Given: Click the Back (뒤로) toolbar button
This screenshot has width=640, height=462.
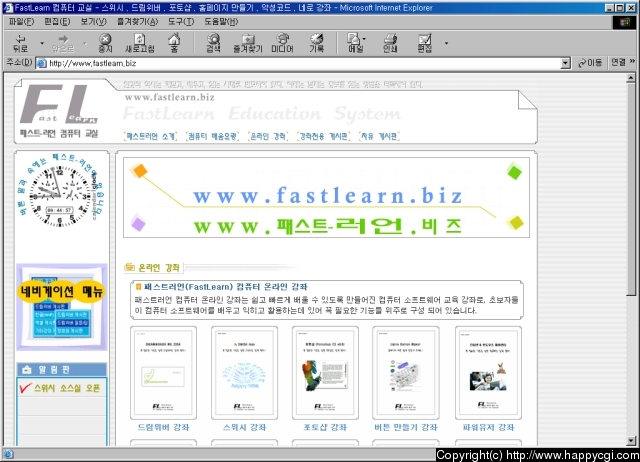Looking at the screenshot, I should [x=20, y=43].
